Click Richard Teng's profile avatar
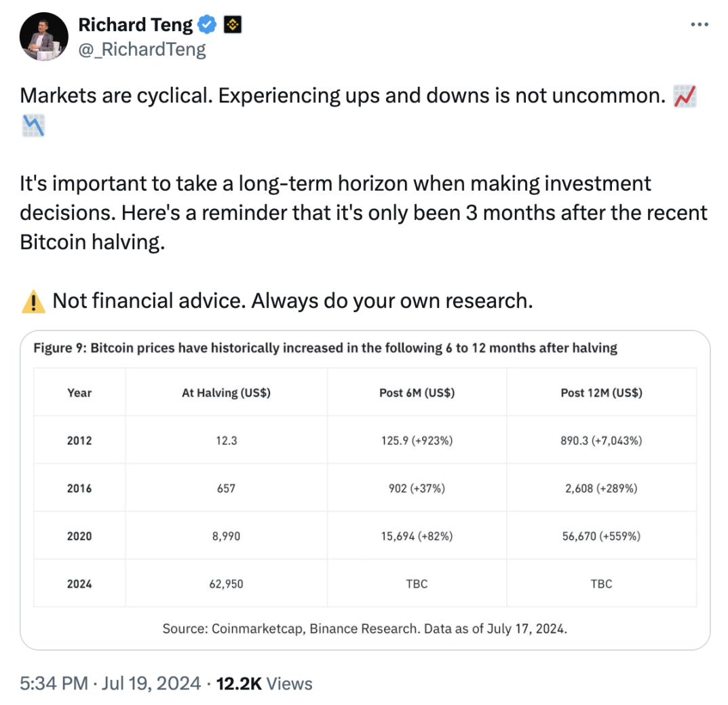This screenshot has height=705, width=728. pyautogui.click(x=43, y=36)
